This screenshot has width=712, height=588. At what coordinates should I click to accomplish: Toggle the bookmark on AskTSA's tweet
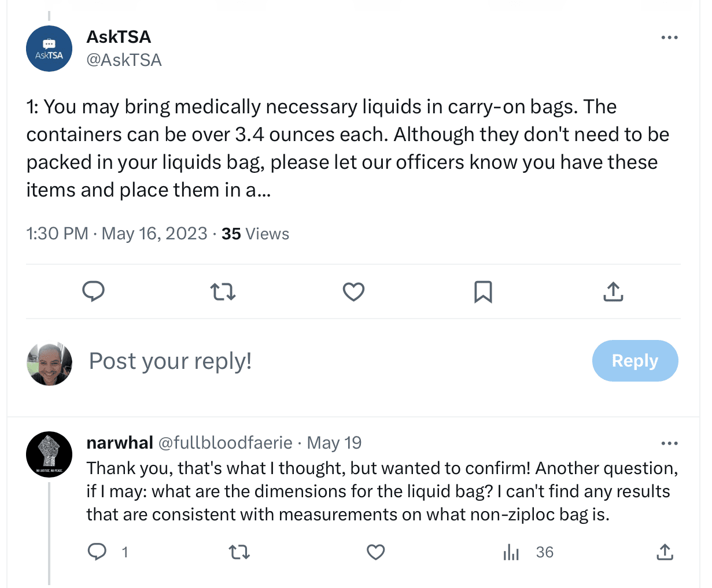pyautogui.click(x=484, y=292)
